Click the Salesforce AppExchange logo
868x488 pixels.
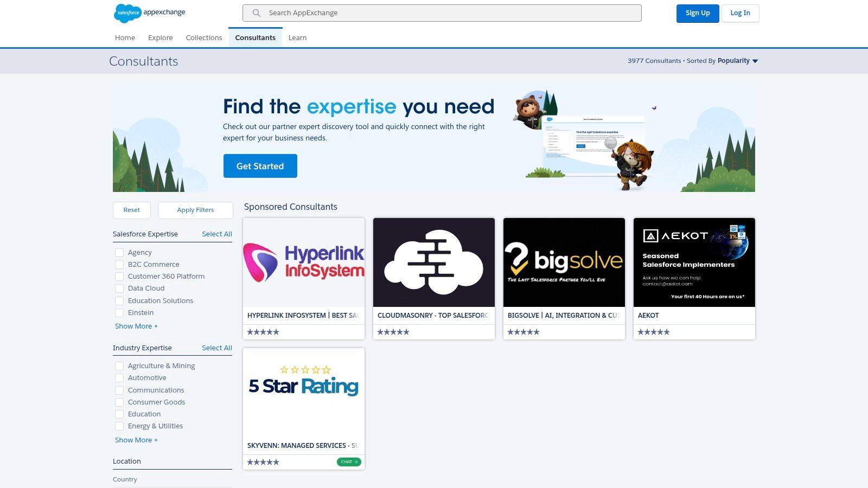point(149,12)
